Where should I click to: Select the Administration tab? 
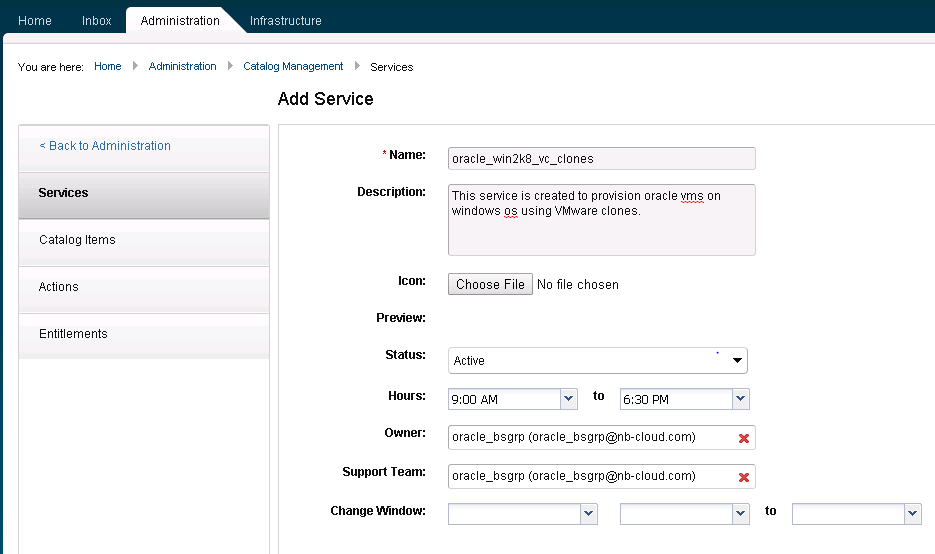point(180,20)
